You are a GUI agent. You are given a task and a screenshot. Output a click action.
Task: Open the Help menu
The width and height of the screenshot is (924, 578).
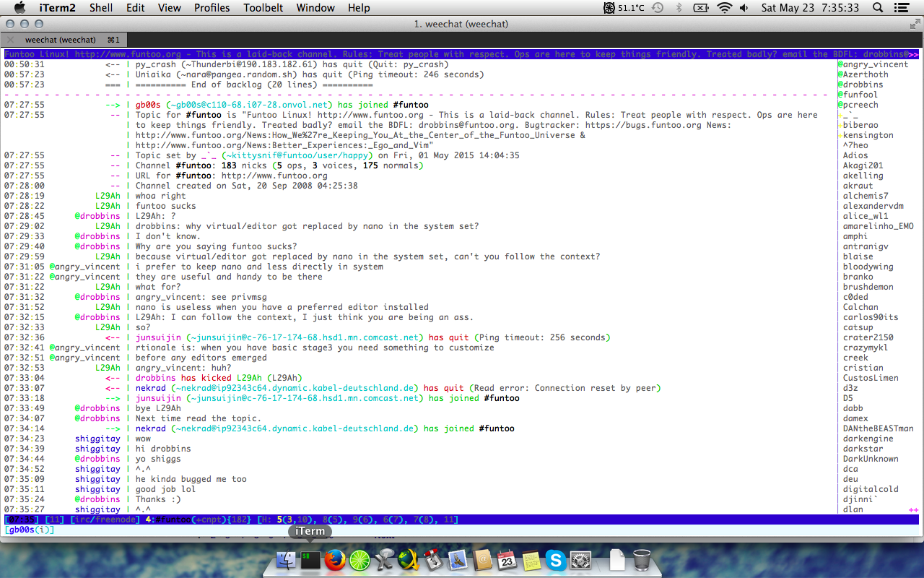[x=359, y=8]
